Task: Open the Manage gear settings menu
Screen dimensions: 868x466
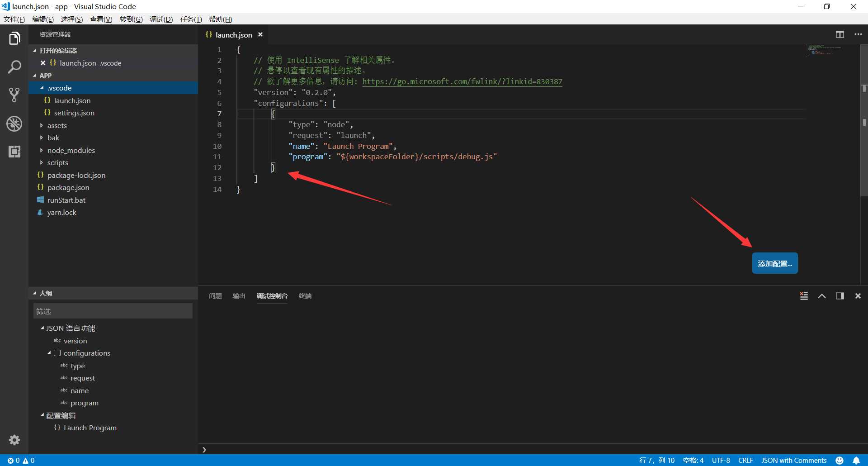Action: (x=14, y=440)
